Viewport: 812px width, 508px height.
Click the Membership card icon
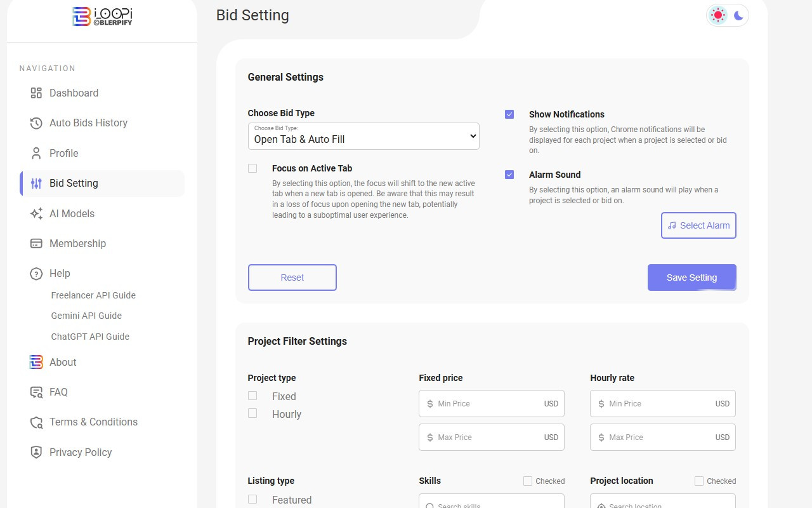click(36, 243)
